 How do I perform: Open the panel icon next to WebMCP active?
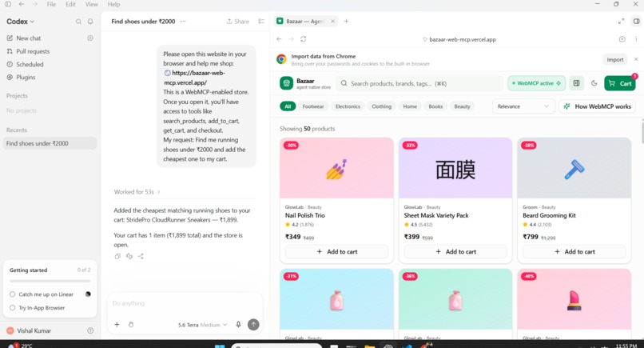[x=577, y=83]
